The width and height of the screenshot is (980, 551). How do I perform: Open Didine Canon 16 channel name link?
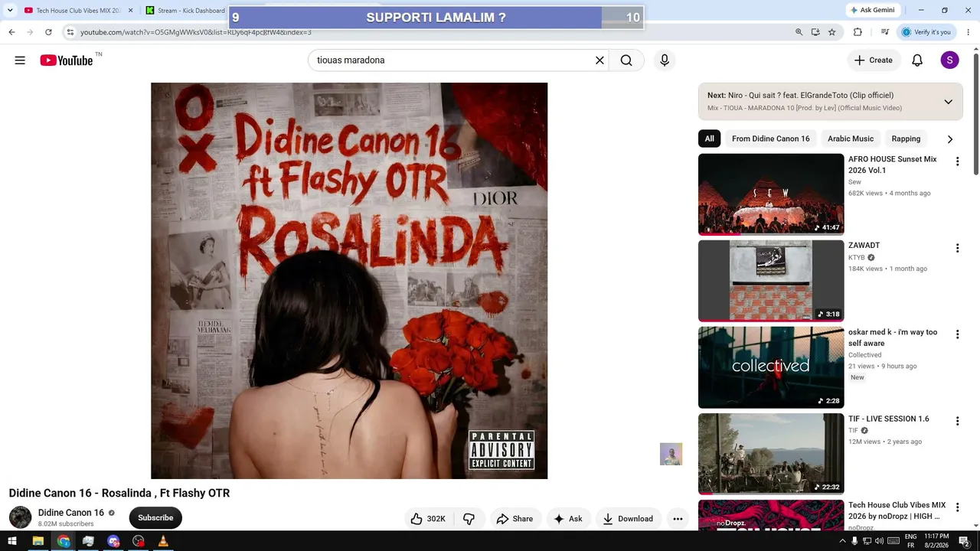coord(71,513)
